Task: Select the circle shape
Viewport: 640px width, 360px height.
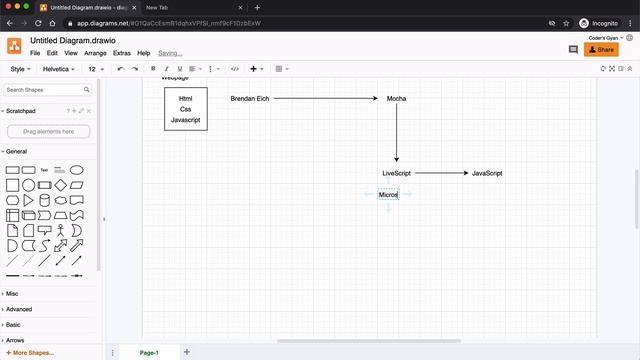Action: click(28, 185)
